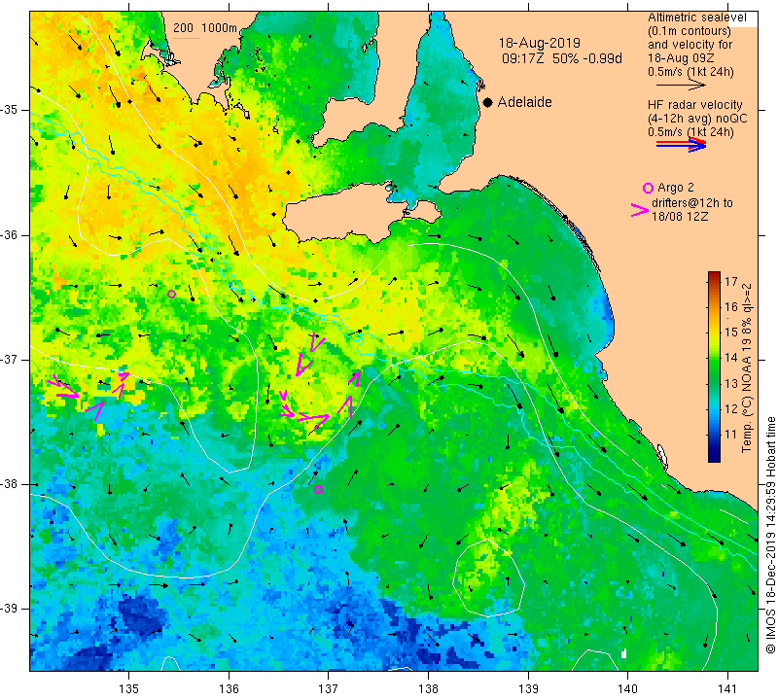
Task: Click the 17 degree colorbar label
Action: pyautogui.click(x=731, y=282)
